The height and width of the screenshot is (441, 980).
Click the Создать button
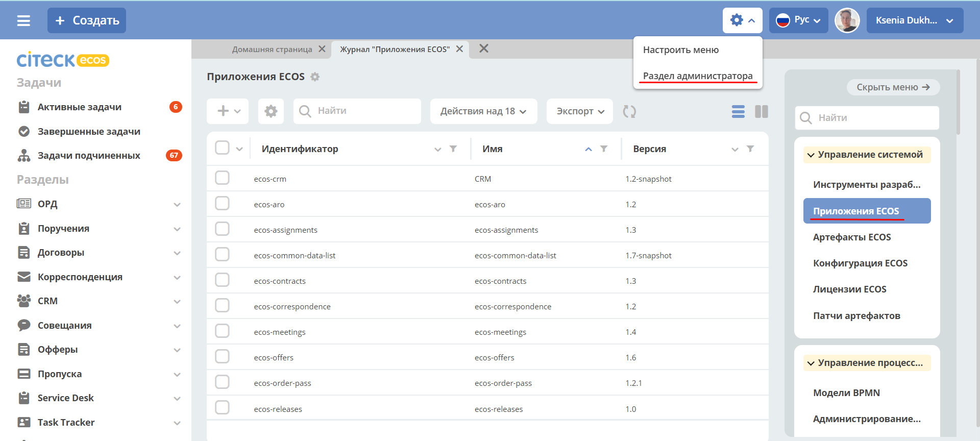point(87,20)
